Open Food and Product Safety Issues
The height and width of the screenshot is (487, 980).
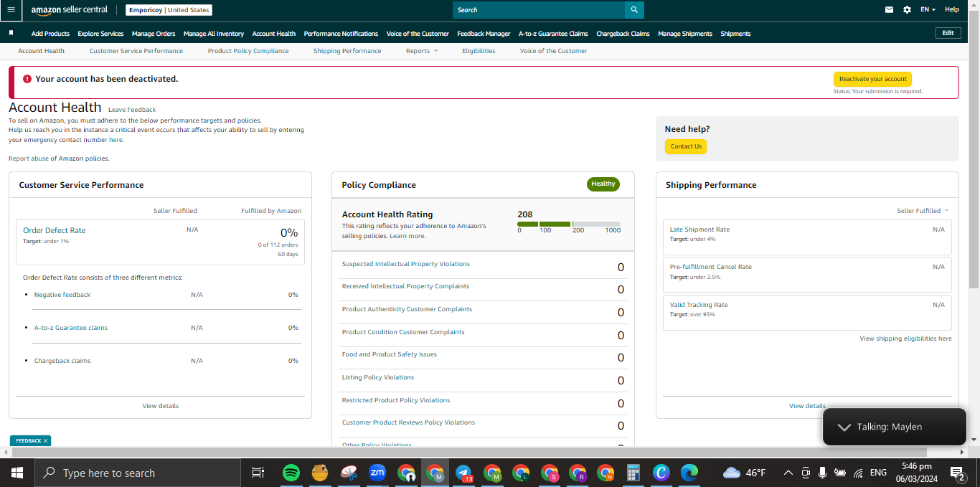click(x=390, y=354)
